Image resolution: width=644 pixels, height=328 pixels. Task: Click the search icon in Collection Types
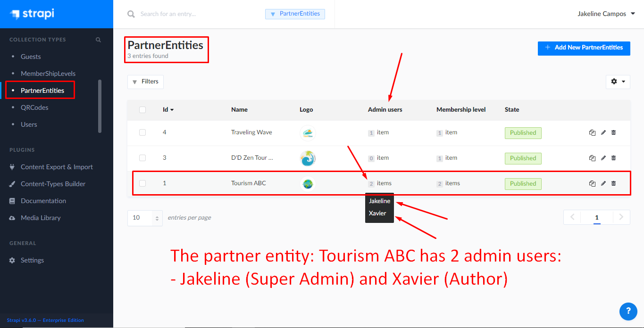tap(98, 40)
